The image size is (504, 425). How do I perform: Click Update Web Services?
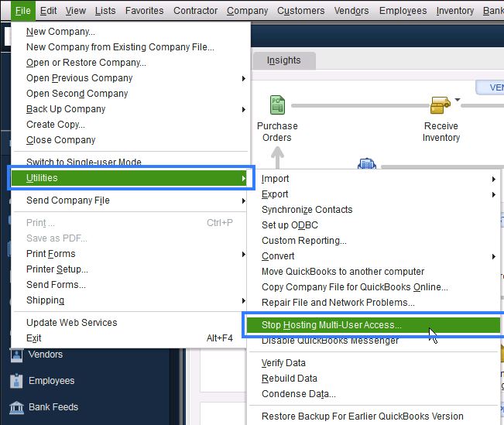coord(130,323)
